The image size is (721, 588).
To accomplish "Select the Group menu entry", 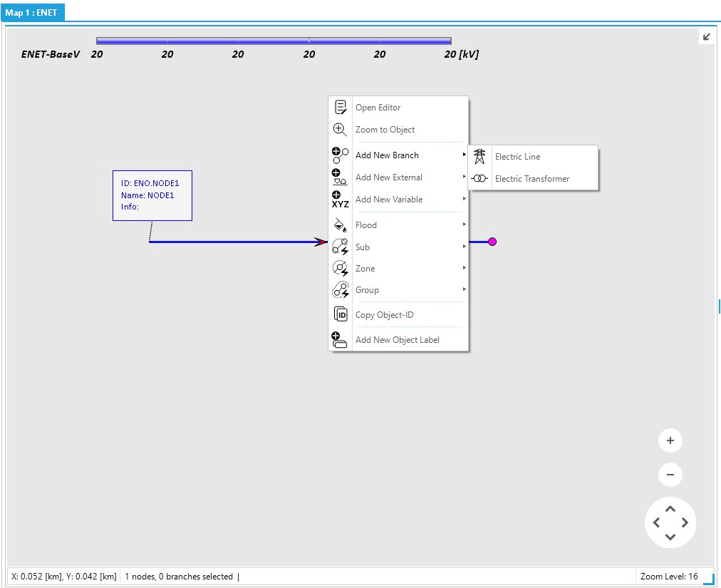I will point(367,290).
